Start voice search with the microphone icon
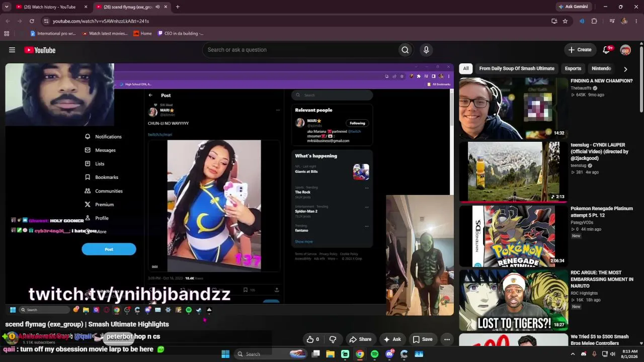 coord(426,50)
